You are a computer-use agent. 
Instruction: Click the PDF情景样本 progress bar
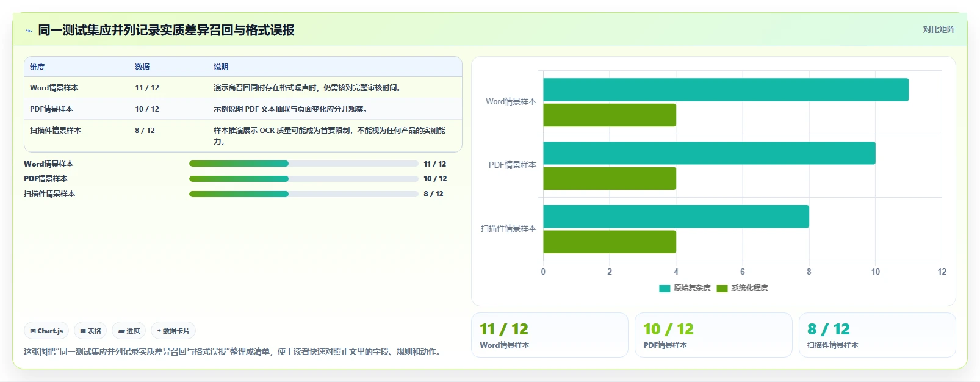(303, 179)
